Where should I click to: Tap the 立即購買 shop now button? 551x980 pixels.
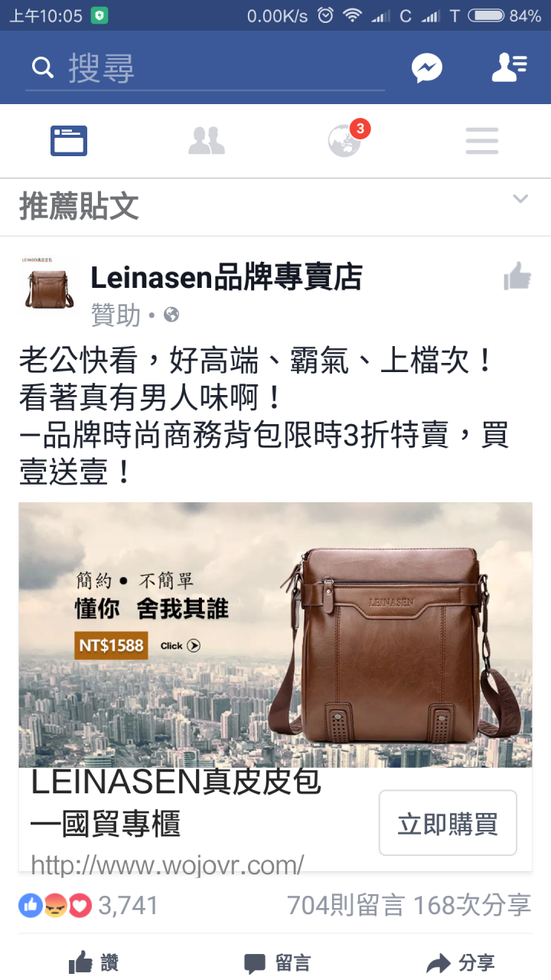point(448,823)
